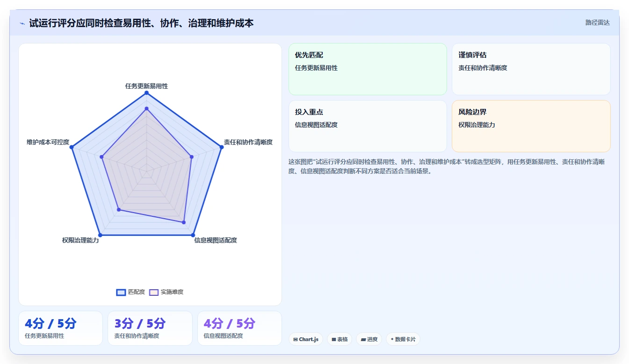Click the 实施难度 purple legend swatch
The height and width of the screenshot is (364, 629).
154,292
